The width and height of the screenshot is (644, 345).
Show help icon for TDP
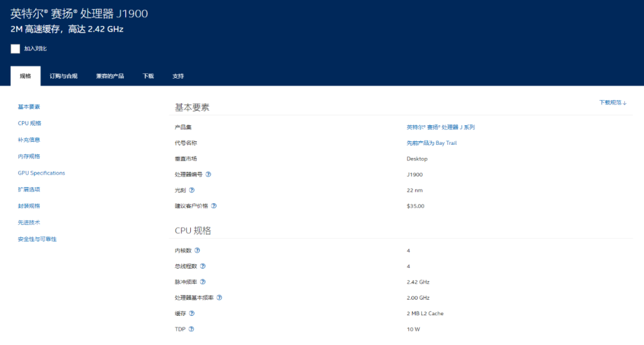191,329
